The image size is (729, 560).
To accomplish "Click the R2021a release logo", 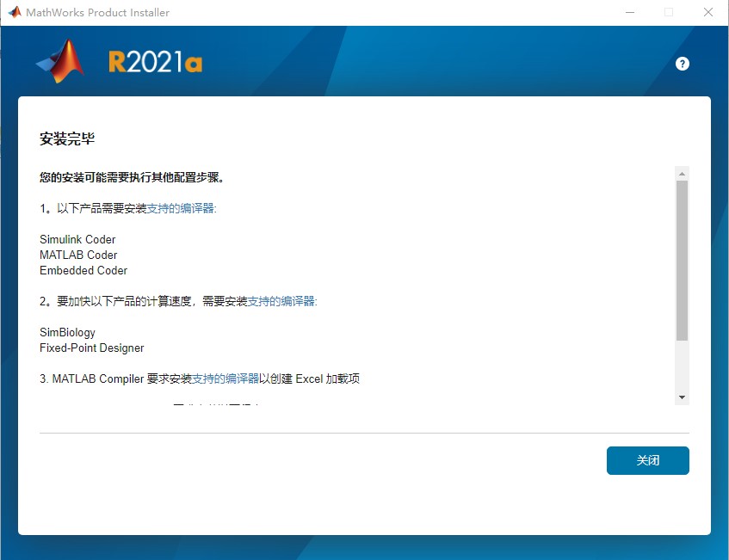I will tap(155, 63).
